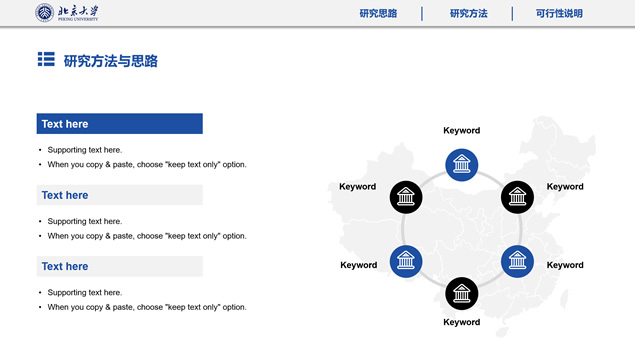Select 'Supporting text here.' under the middle header

click(85, 221)
